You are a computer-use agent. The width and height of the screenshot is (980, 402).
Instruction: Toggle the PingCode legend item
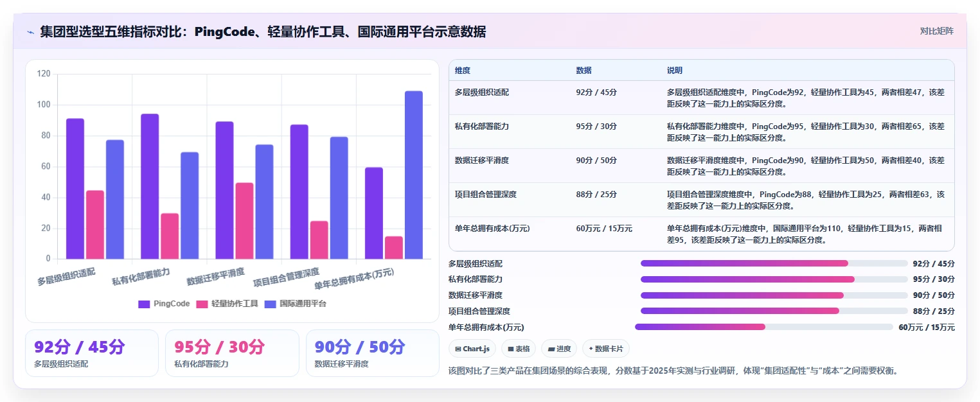[164, 304]
